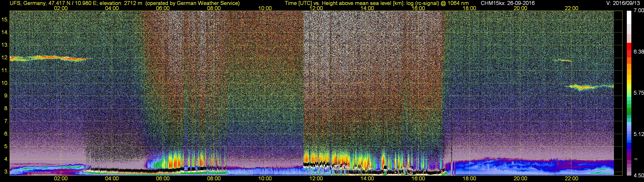
Task: Select 06:00 on the top time axis
Action: pos(163,8)
